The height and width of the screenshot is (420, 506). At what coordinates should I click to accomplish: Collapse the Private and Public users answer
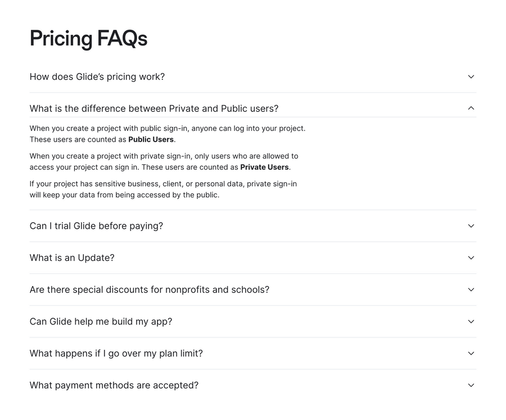[253, 108]
